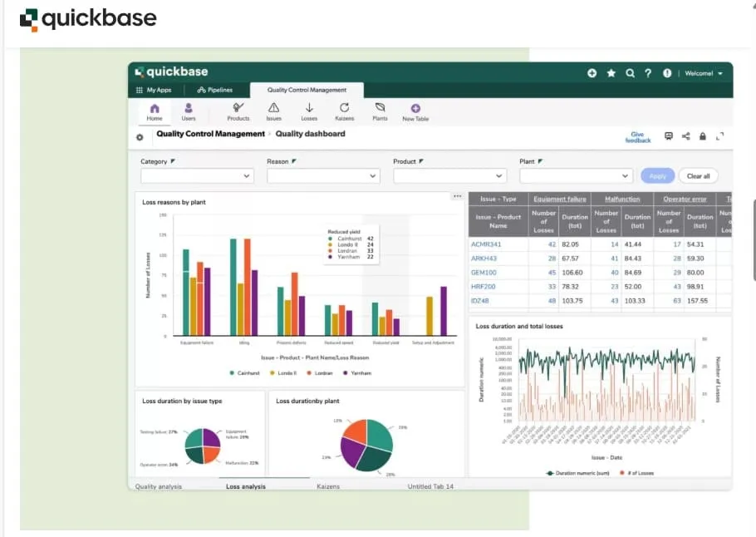Open the Losses table icon
The width and height of the screenshot is (756, 537).
coord(309,112)
